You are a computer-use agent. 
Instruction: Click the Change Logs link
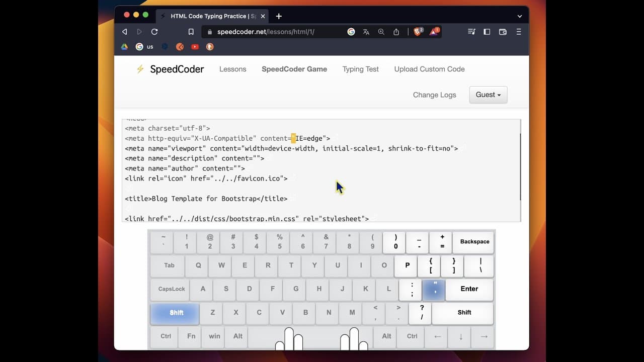pos(435,95)
